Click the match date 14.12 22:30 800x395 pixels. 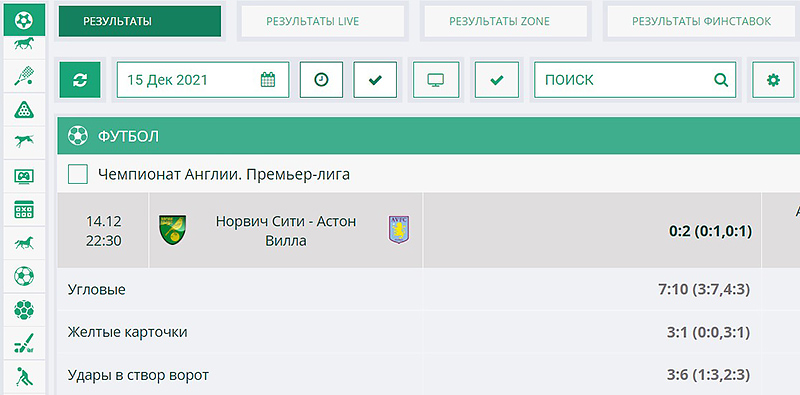point(104,231)
